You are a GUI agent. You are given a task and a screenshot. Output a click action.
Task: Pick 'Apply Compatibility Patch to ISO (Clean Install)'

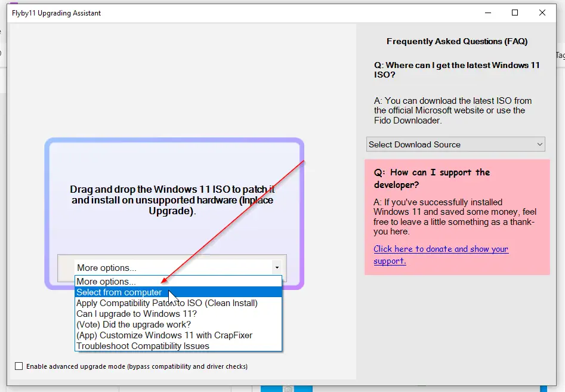178,303
